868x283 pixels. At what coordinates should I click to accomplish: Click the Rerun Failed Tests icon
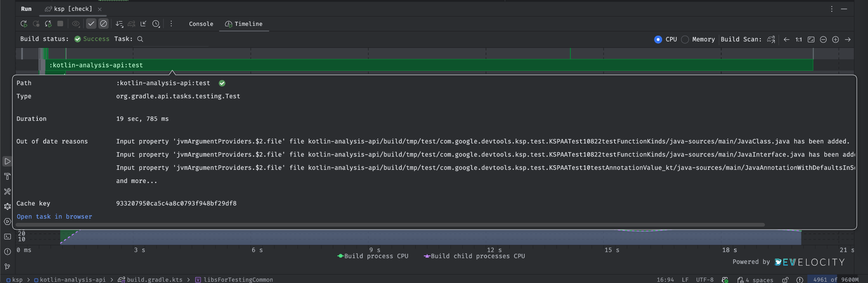pos(36,24)
